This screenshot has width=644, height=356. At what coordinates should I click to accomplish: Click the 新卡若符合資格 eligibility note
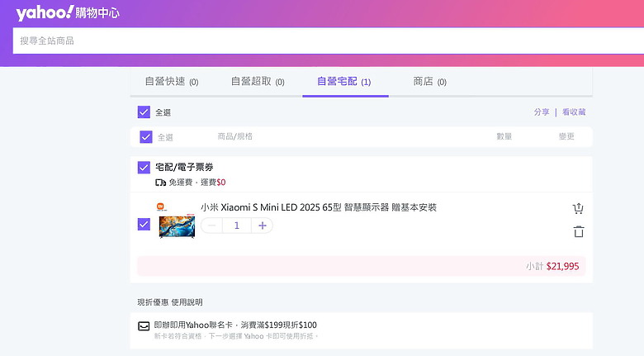[x=236, y=336]
